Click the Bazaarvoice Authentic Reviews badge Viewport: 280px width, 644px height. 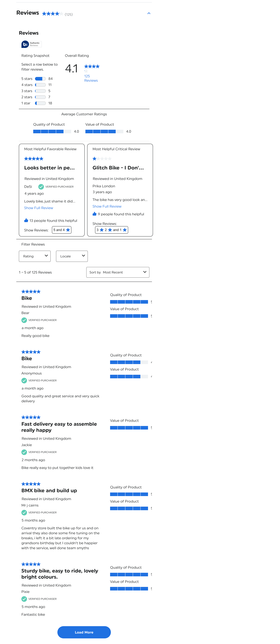point(31,44)
